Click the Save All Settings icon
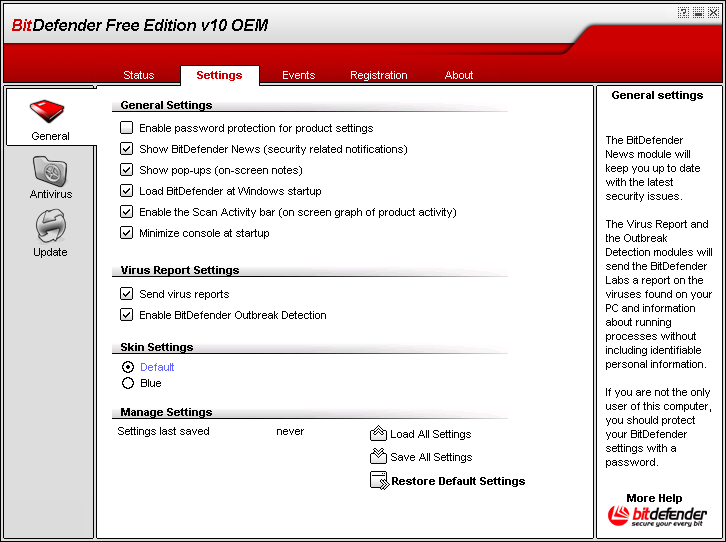Screen dimensions: 726x542 (x=378, y=456)
